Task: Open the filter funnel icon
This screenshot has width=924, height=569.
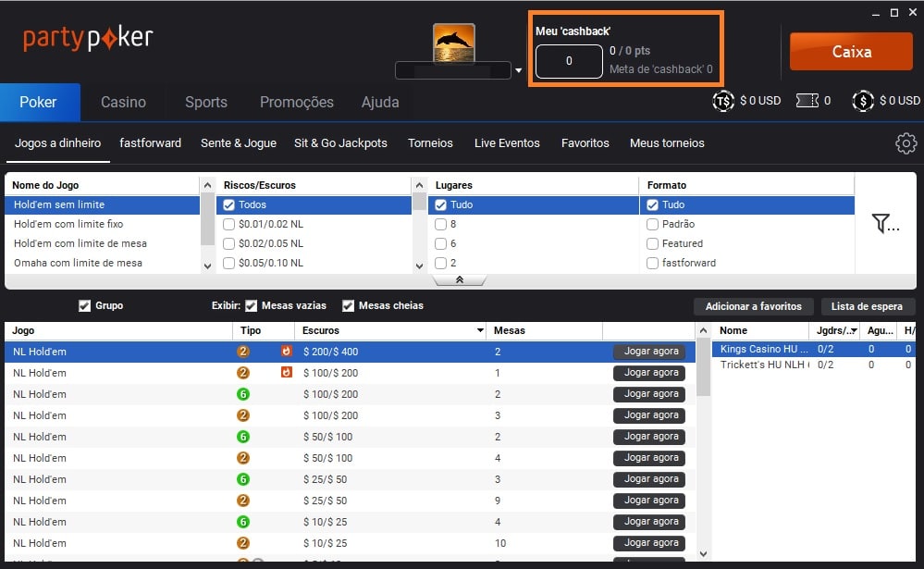Action: [884, 224]
